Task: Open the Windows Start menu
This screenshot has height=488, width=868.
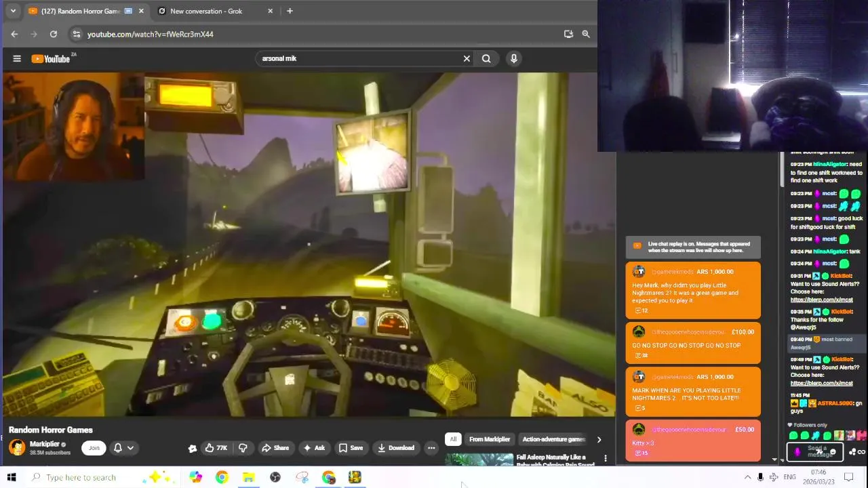Action: 12,477
